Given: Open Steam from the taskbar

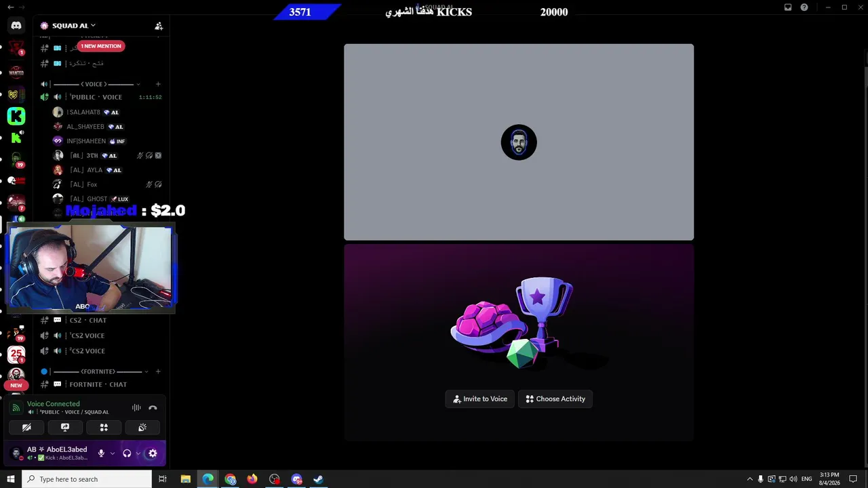Looking at the screenshot, I should (x=318, y=479).
